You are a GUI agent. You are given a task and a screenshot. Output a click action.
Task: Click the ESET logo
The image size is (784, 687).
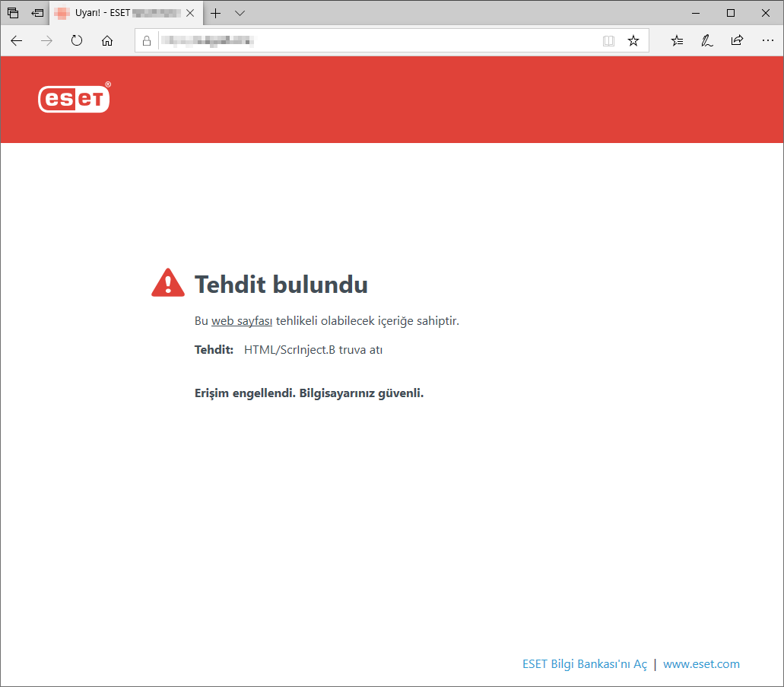pyautogui.click(x=73, y=98)
